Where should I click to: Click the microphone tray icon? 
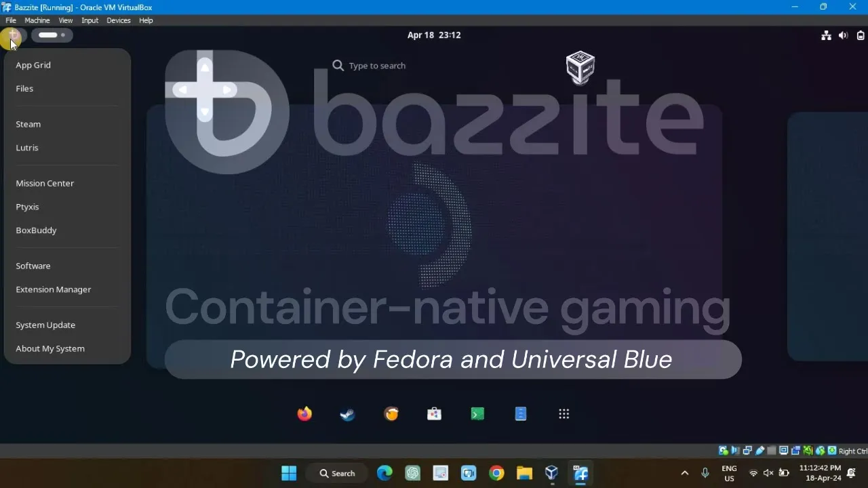705,473
